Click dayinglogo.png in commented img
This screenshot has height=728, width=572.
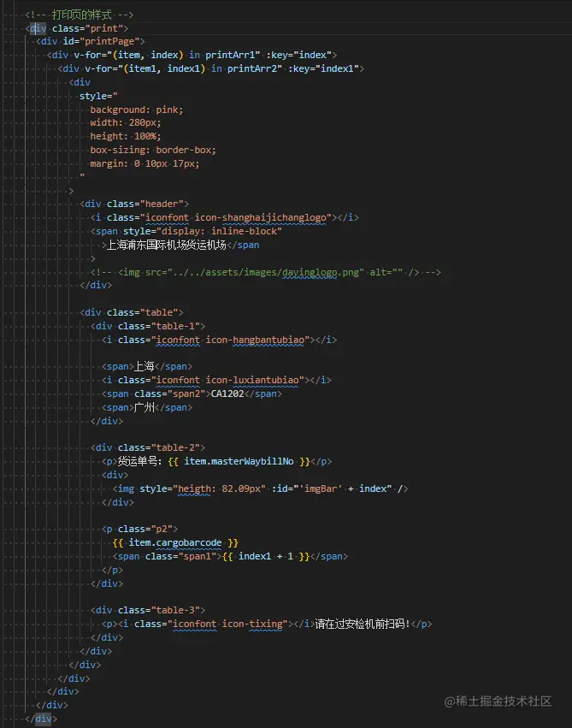tap(321, 272)
